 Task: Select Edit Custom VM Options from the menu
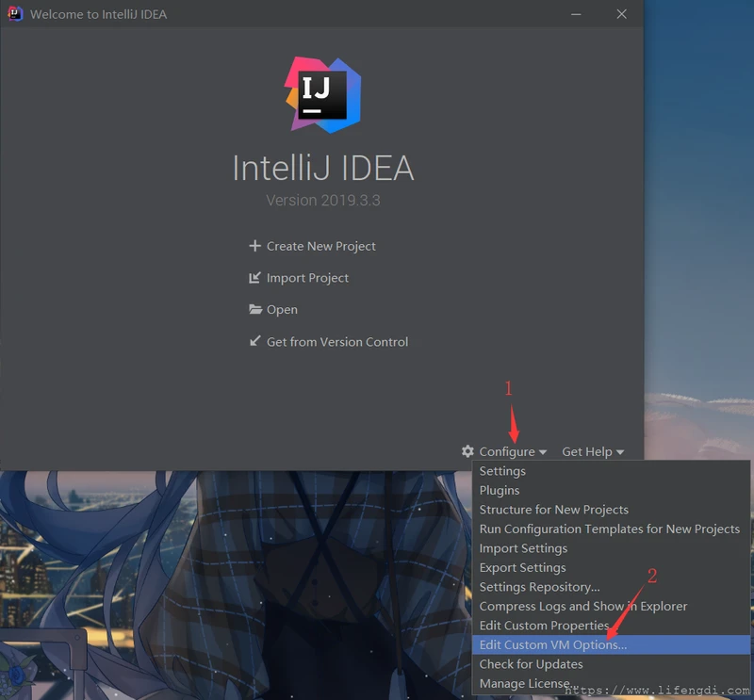click(551, 644)
